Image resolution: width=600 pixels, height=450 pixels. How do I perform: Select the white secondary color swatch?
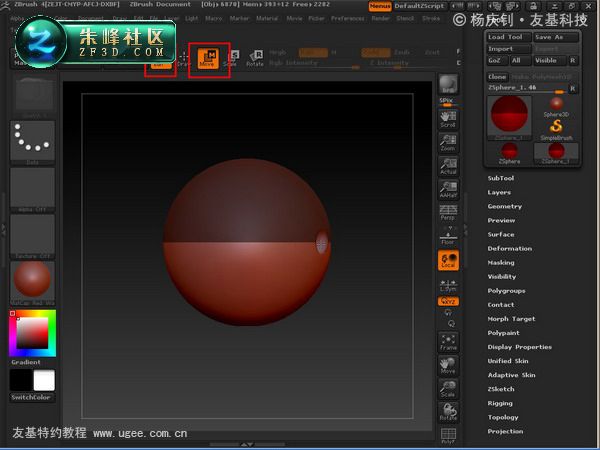44,380
